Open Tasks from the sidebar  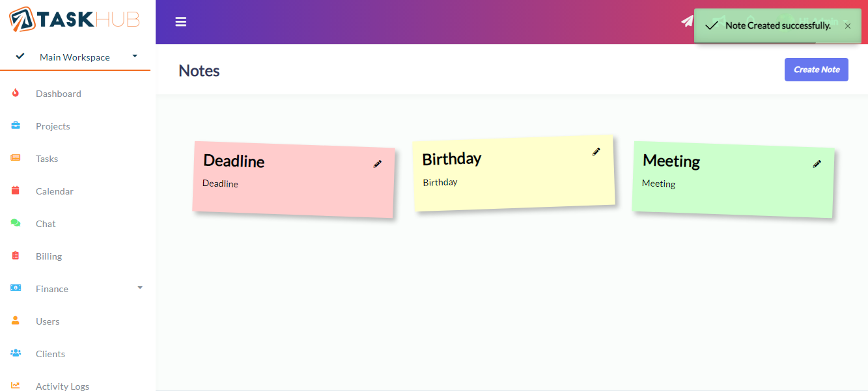(47, 159)
